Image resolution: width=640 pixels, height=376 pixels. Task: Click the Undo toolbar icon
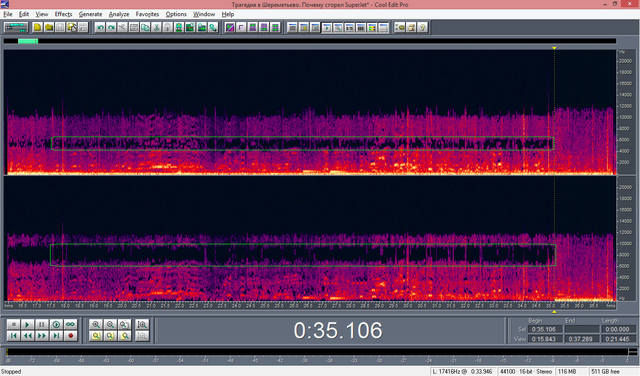click(x=100, y=27)
